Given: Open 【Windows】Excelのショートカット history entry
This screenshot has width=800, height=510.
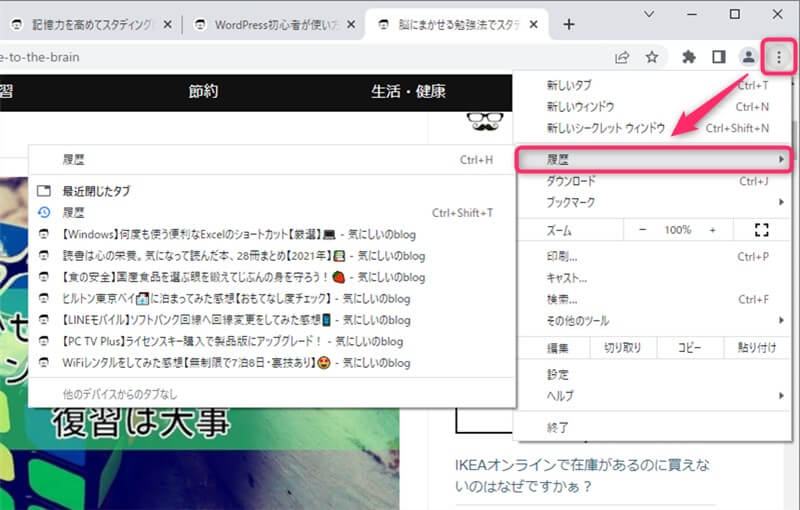Looking at the screenshot, I should (272, 234).
